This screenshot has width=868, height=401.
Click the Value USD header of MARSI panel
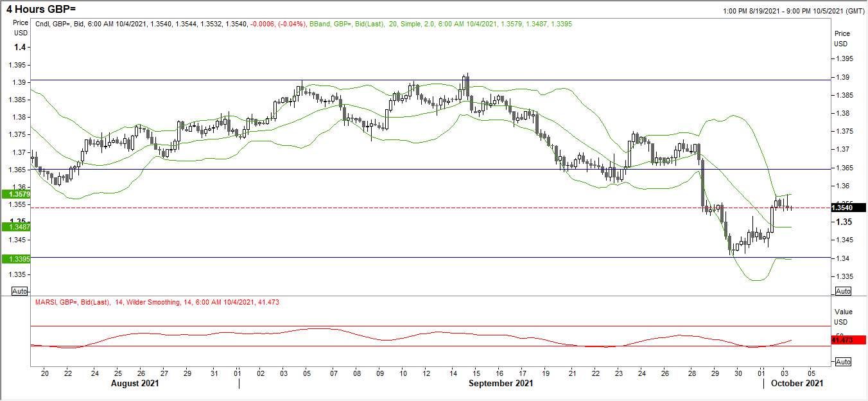[x=842, y=315]
